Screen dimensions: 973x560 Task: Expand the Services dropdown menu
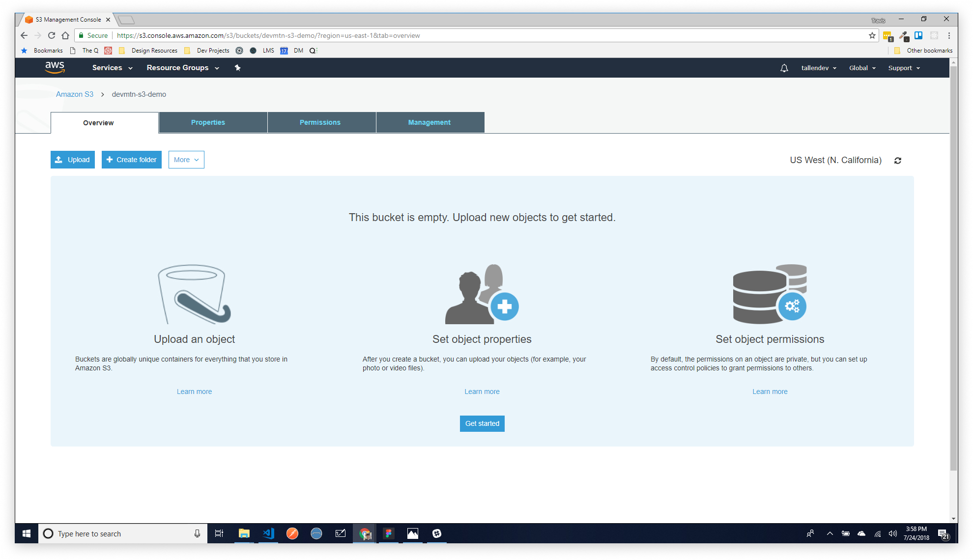tap(112, 68)
